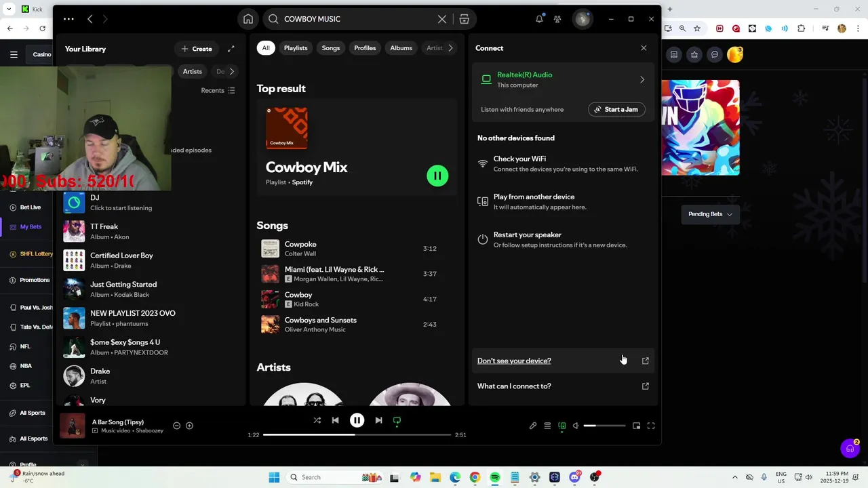The image size is (868, 488).
Task: Click green Connect to a device icon
Action: click(x=561, y=426)
